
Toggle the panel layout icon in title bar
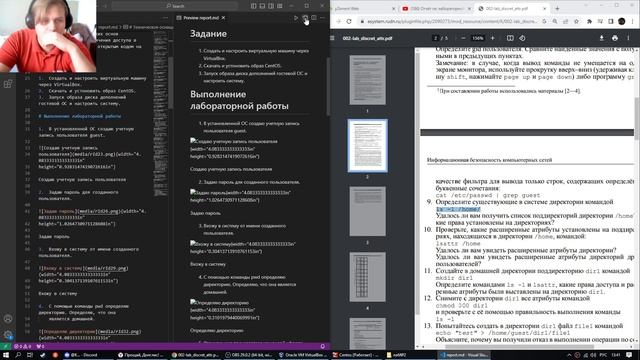(262, 6)
